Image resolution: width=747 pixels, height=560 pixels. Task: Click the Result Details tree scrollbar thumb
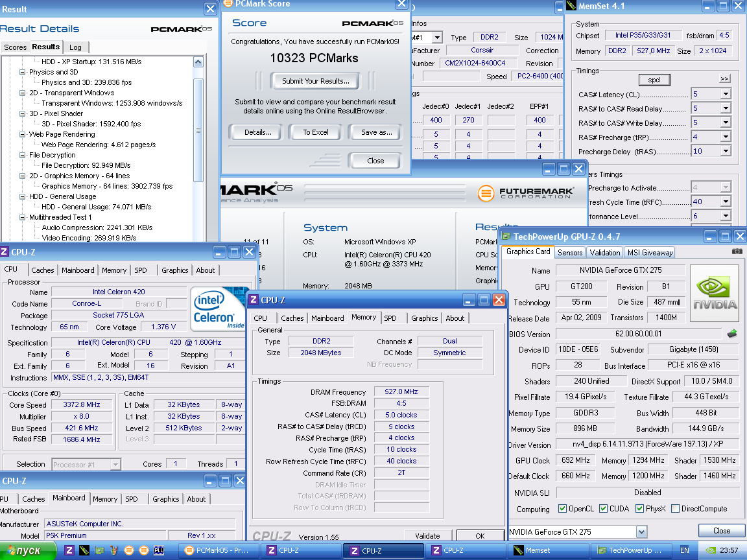(198, 130)
